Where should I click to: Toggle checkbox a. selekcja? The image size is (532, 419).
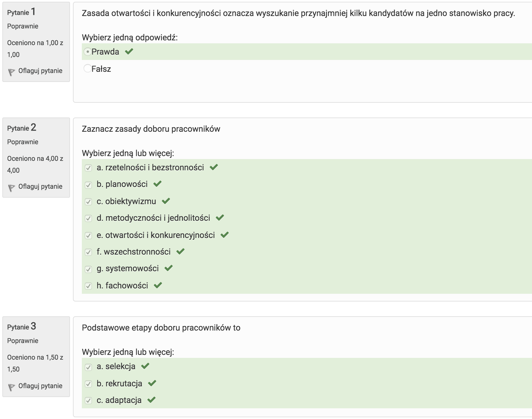tap(88, 367)
